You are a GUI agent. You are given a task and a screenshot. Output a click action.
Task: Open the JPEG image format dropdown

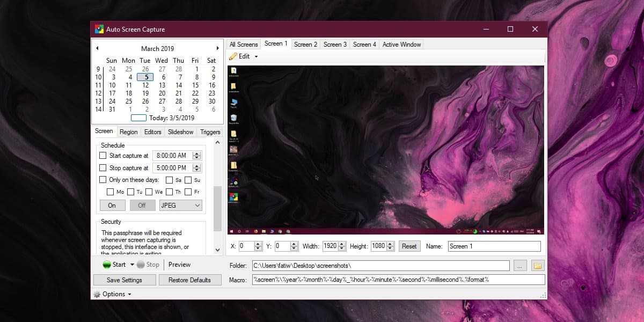point(181,205)
